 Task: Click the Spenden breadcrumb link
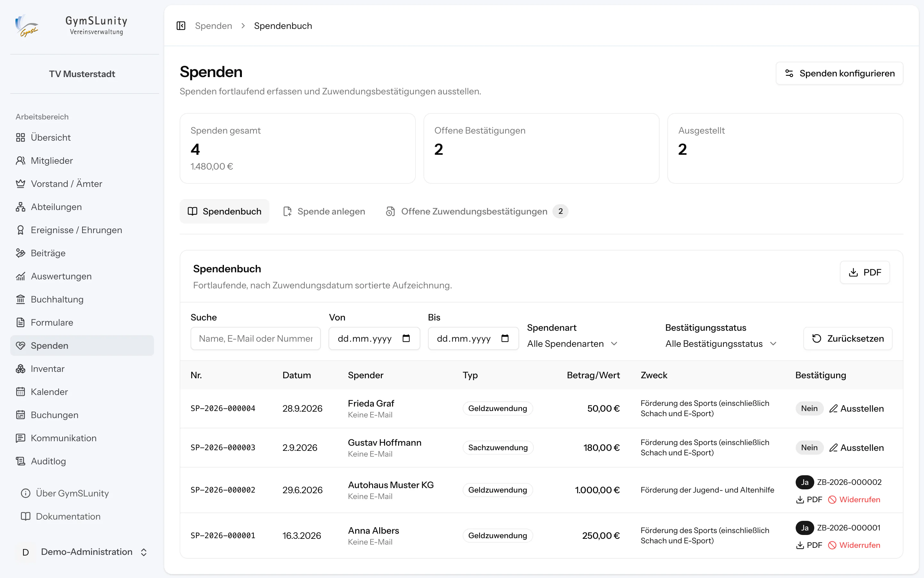[213, 26]
